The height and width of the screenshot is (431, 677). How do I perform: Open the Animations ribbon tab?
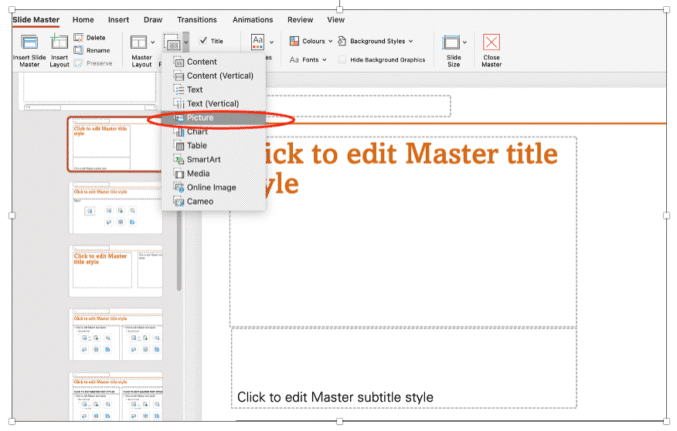[251, 19]
